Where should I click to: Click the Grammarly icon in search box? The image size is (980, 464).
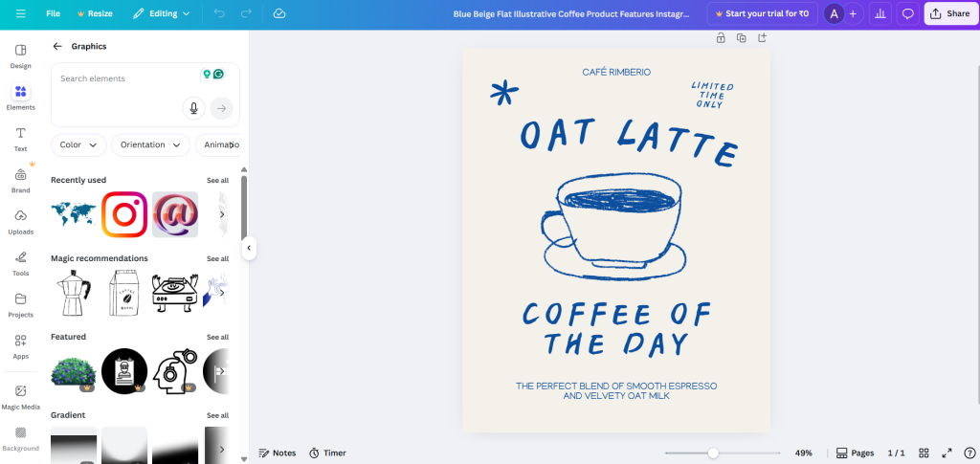[219, 75]
